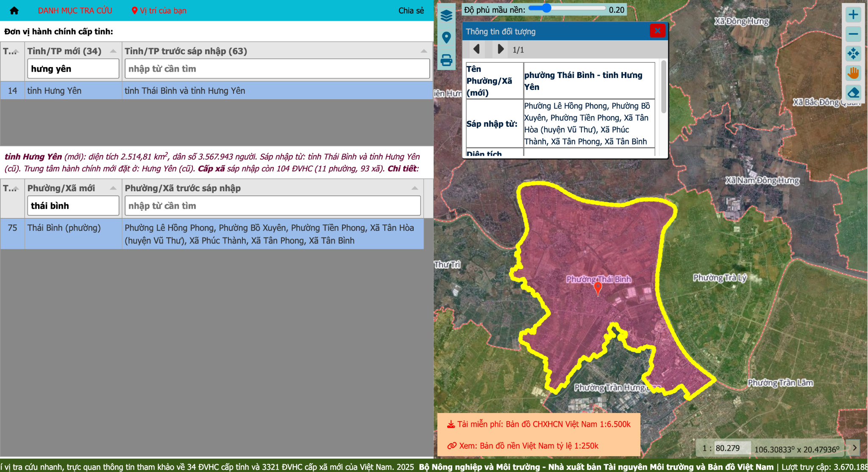Sort Tỉnh/TP trước sáp nhập (63) column arrow
868x472 pixels.
[423, 51]
